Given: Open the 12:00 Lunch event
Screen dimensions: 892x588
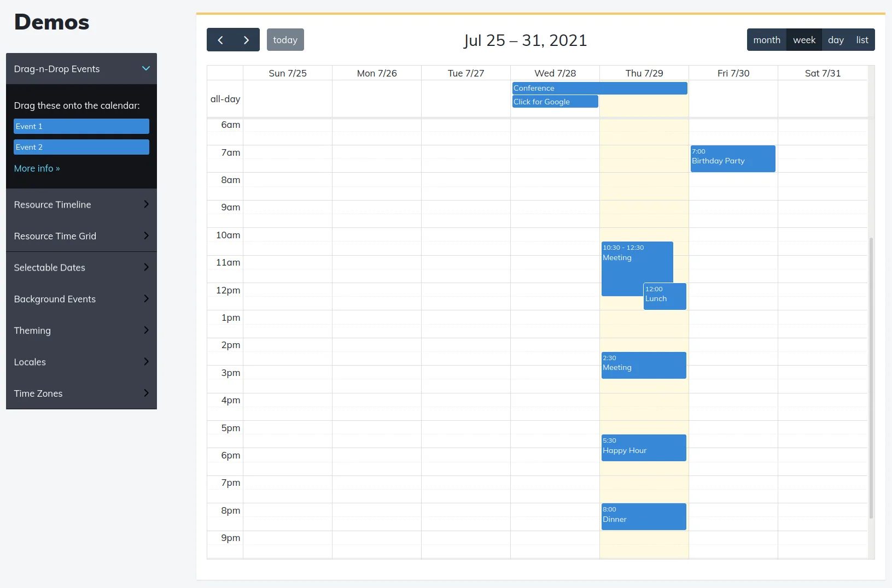Looking at the screenshot, I should 664,296.
